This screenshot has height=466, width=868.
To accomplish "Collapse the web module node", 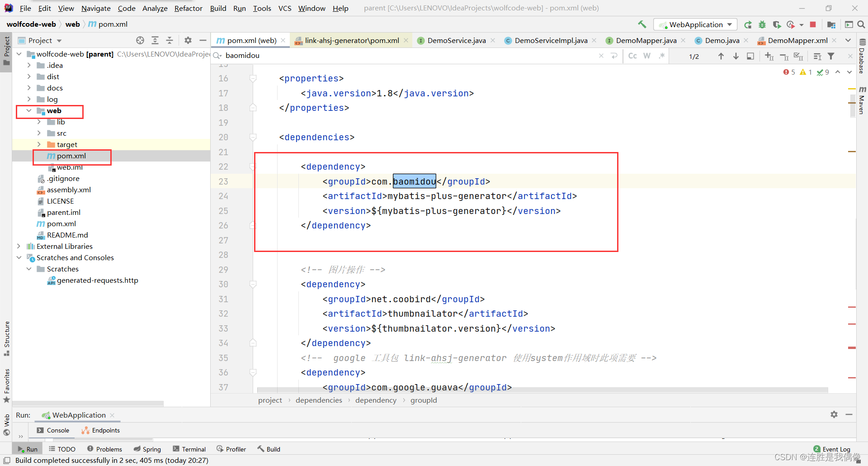I will 29,110.
